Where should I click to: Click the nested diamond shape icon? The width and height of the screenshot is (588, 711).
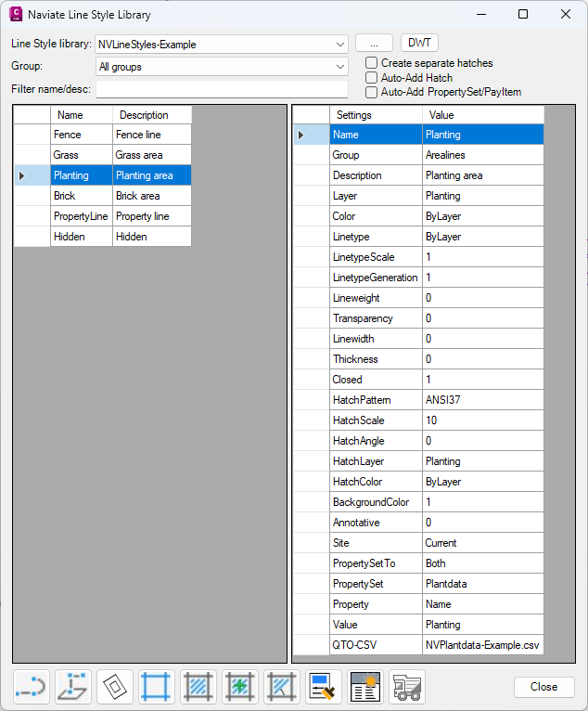(x=114, y=687)
